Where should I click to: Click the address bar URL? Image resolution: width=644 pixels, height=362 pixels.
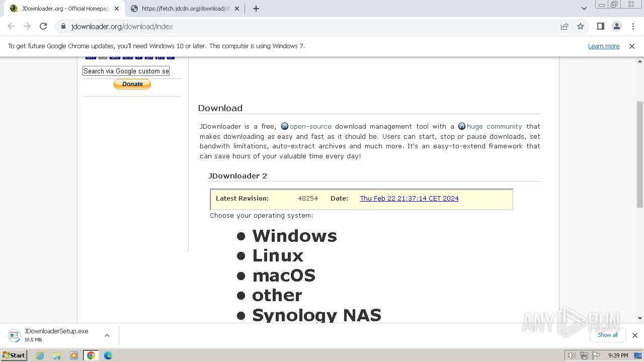pos(122,27)
